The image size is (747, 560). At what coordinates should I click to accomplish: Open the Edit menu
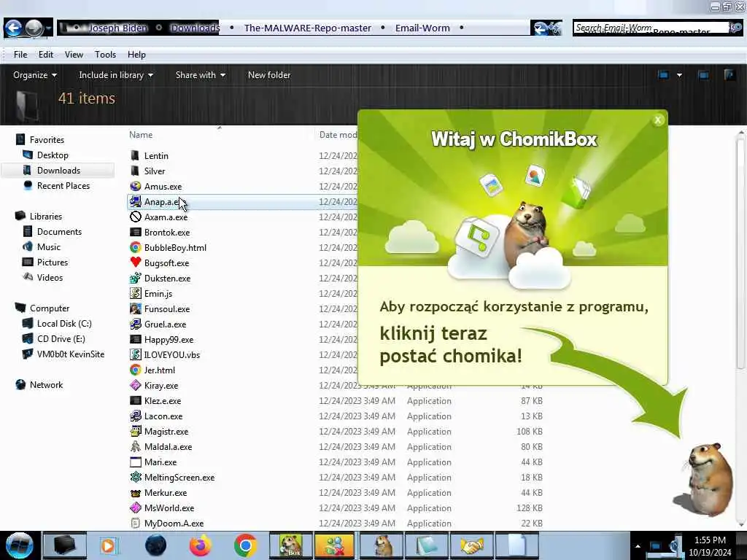pos(46,54)
